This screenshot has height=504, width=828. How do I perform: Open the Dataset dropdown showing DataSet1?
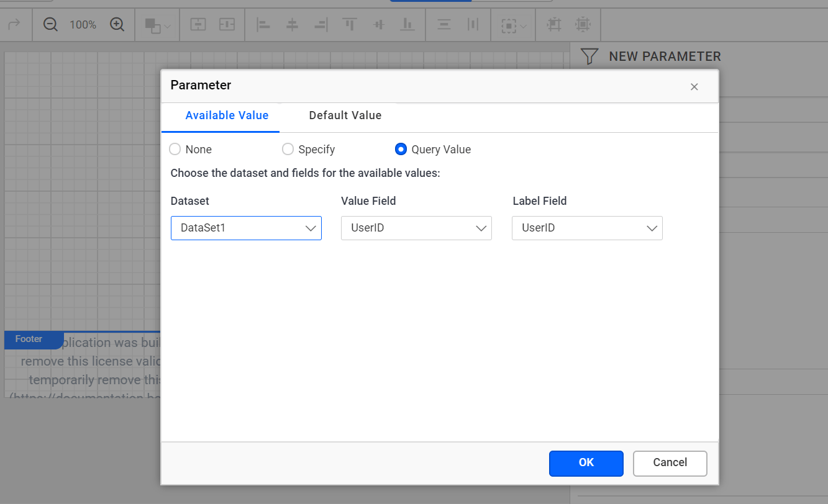(246, 228)
